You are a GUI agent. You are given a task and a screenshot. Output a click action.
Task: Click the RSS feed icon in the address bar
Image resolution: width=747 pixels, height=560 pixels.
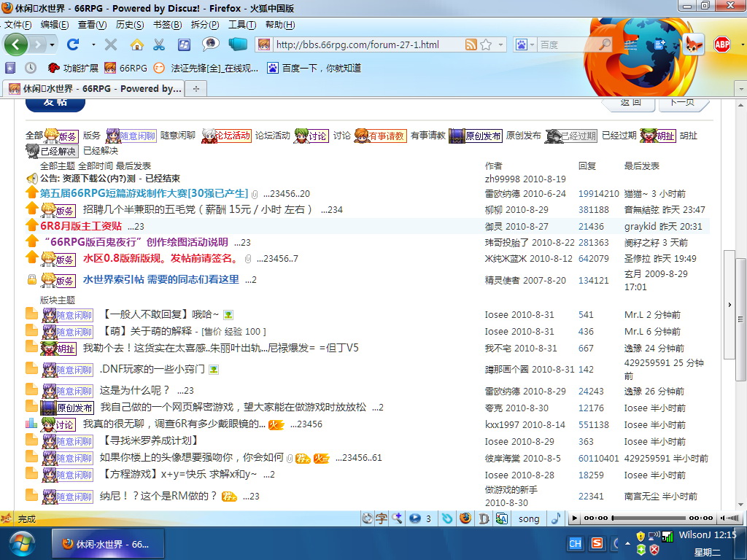click(471, 44)
